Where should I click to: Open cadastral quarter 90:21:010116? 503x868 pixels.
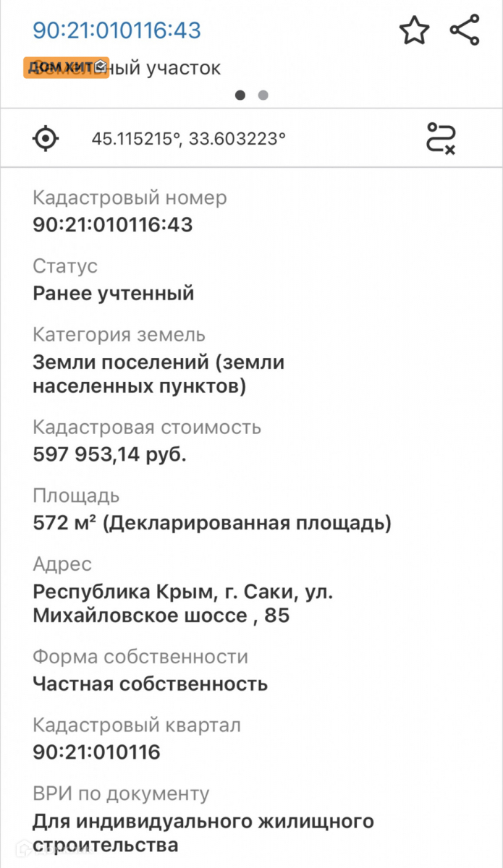96,752
